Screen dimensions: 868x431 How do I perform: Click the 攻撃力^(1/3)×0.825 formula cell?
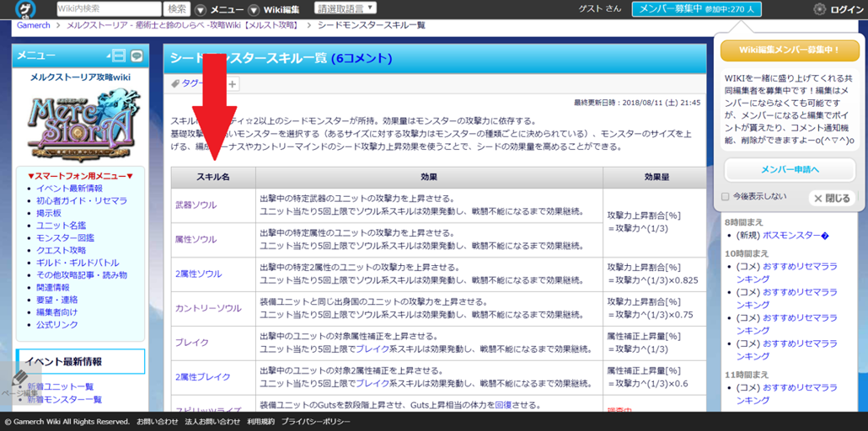[x=654, y=274]
